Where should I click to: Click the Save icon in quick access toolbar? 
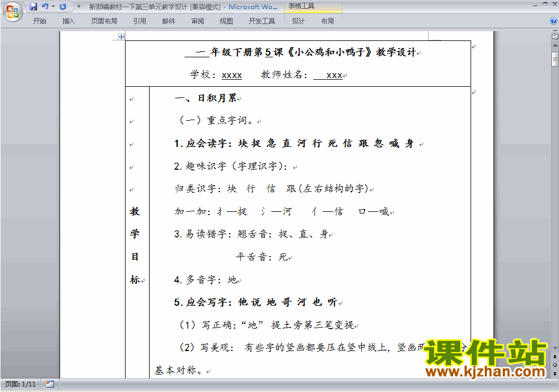pyautogui.click(x=33, y=7)
